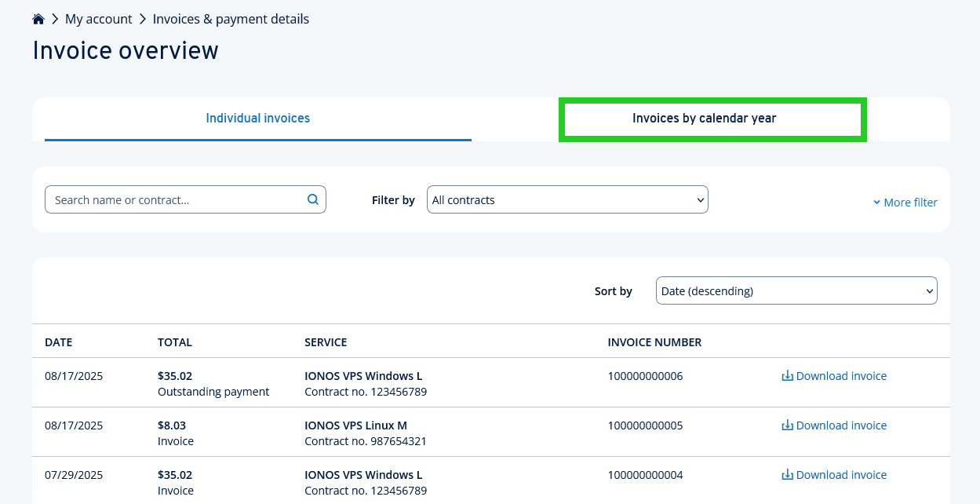Image resolution: width=980 pixels, height=504 pixels.
Task: Expand the More filter options
Action: [x=910, y=202]
